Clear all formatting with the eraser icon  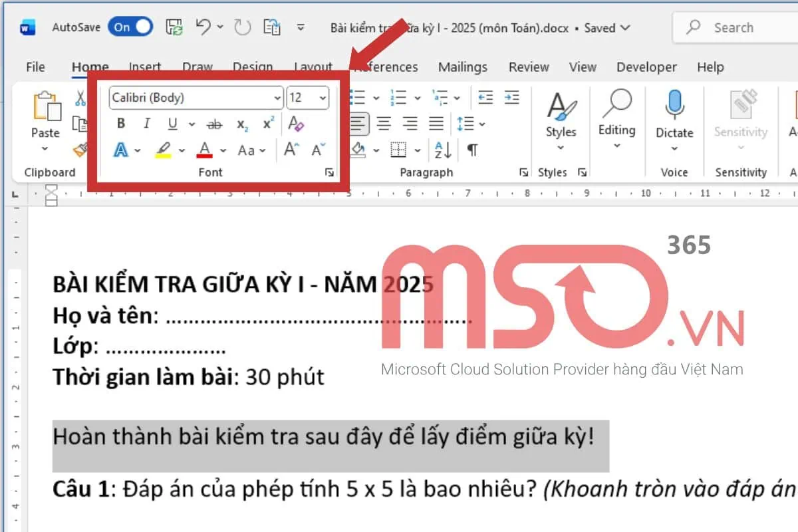297,124
